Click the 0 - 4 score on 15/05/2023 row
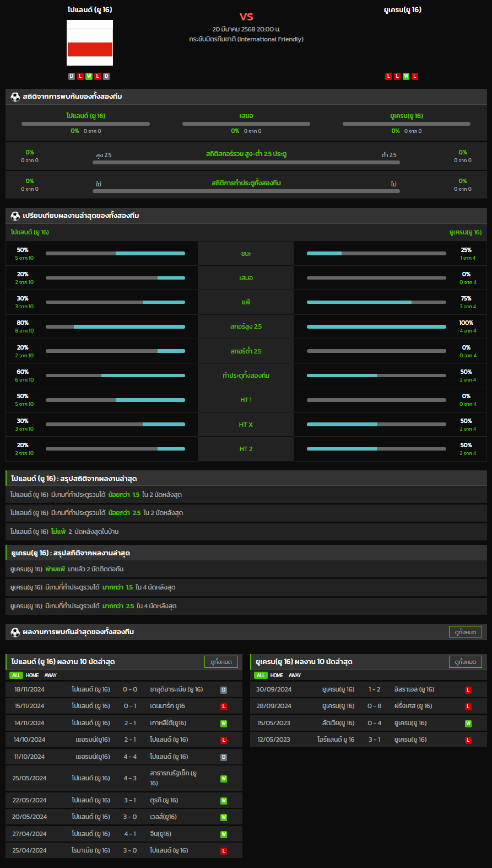 coord(375,723)
